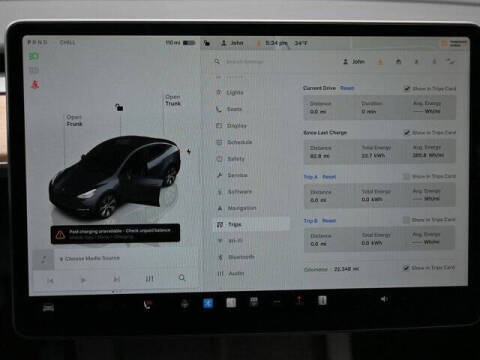Tap the unlock padlock icon above the car
480x360 pixels.
tap(119, 107)
